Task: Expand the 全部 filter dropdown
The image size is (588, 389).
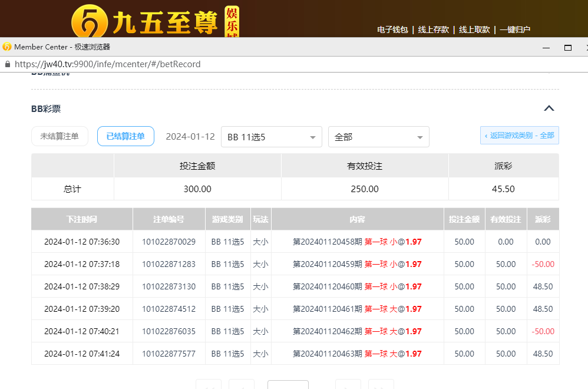Action: pyautogui.click(x=378, y=137)
